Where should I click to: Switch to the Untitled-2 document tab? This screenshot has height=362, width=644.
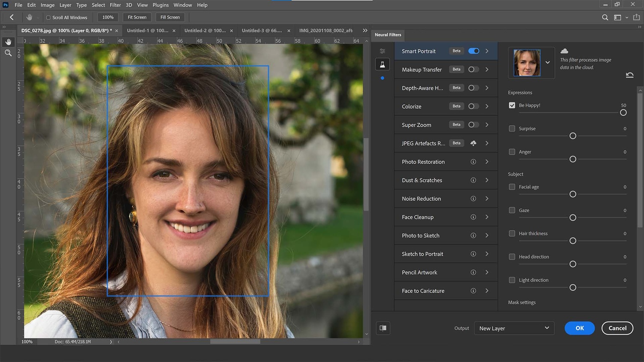(205, 30)
